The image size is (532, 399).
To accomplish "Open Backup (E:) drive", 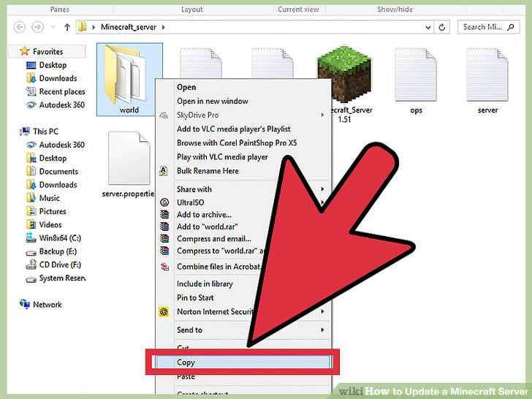I will pyautogui.click(x=58, y=251).
